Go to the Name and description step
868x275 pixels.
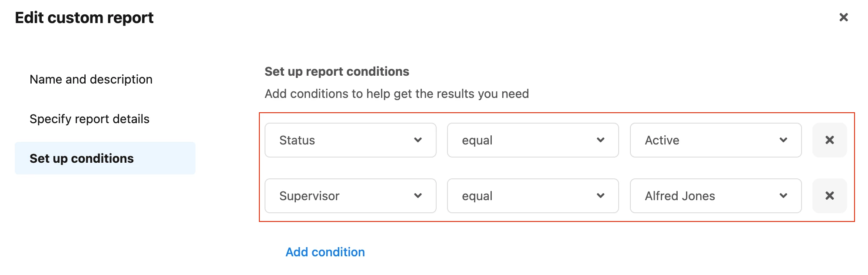coord(91,80)
